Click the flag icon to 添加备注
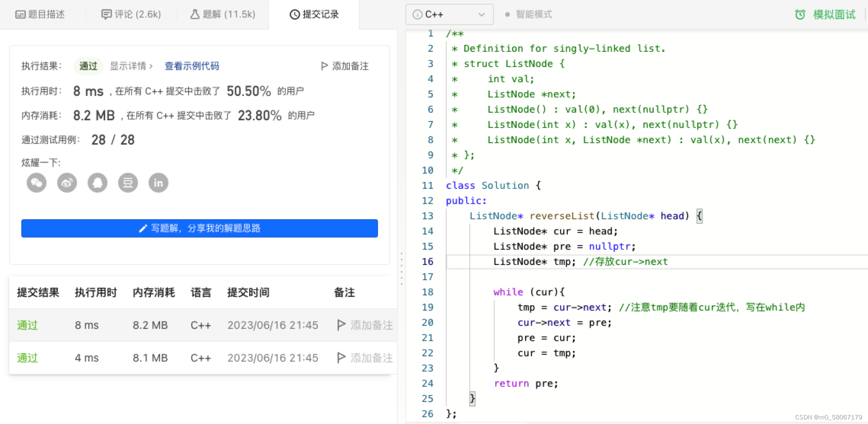The height and width of the screenshot is (424, 868). coord(323,66)
